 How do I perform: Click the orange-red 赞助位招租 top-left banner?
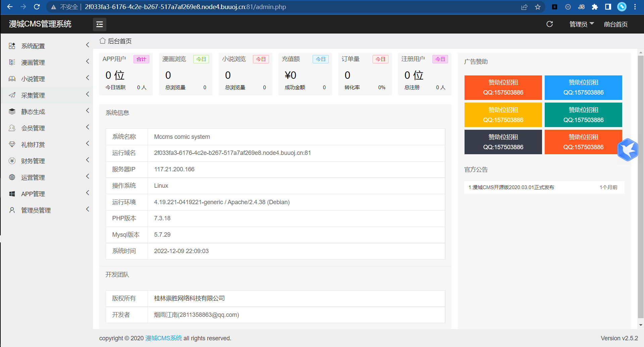click(503, 88)
